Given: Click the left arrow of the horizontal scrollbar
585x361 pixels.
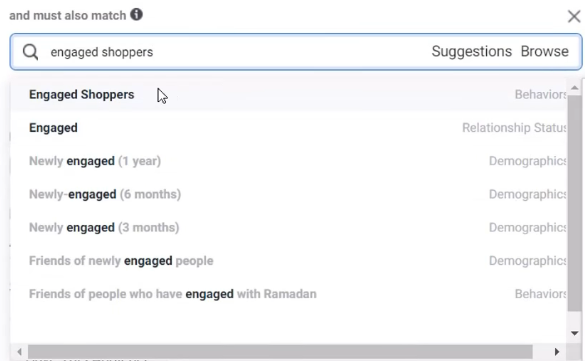Looking at the screenshot, I should click(19, 351).
